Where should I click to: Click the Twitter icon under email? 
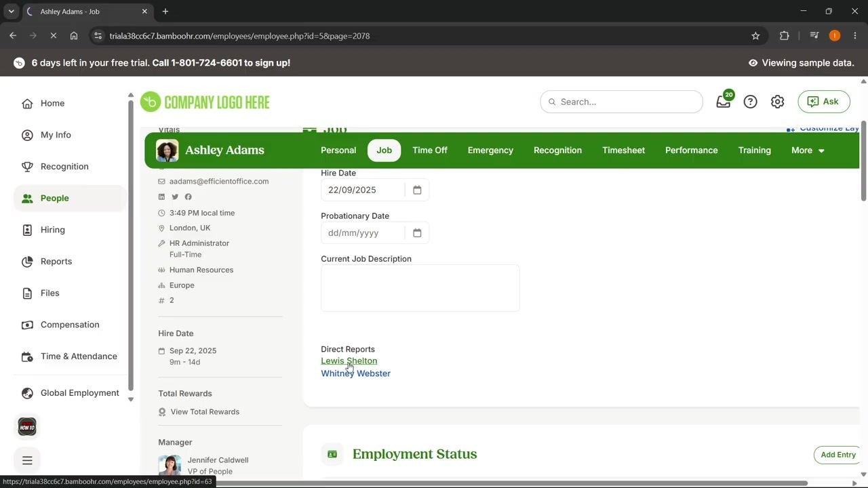(x=175, y=197)
